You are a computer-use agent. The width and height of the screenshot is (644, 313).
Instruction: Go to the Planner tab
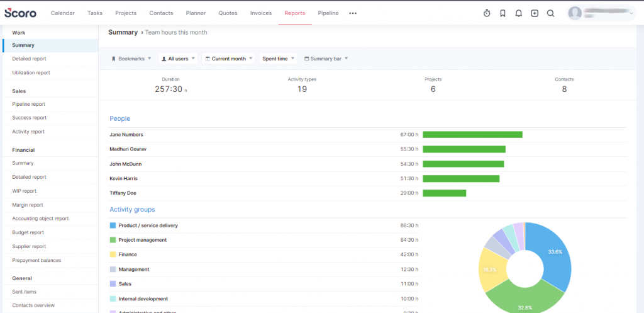(x=196, y=13)
